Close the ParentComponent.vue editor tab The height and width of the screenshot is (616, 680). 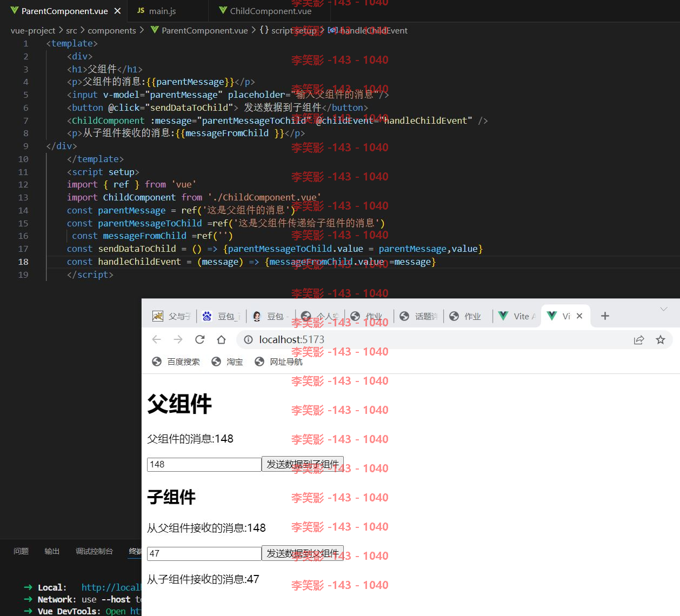point(117,11)
